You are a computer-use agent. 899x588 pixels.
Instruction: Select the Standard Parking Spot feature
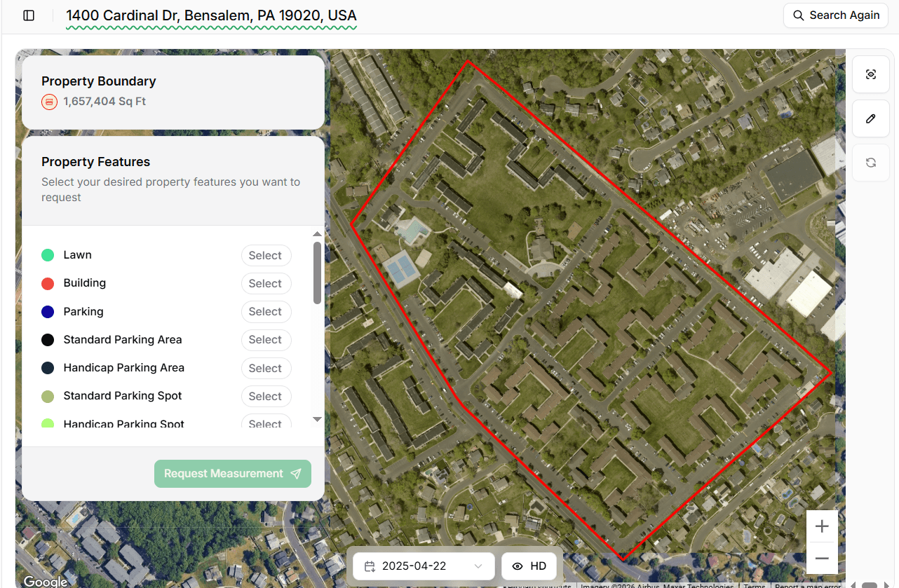pyautogui.click(x=265, y=396)
